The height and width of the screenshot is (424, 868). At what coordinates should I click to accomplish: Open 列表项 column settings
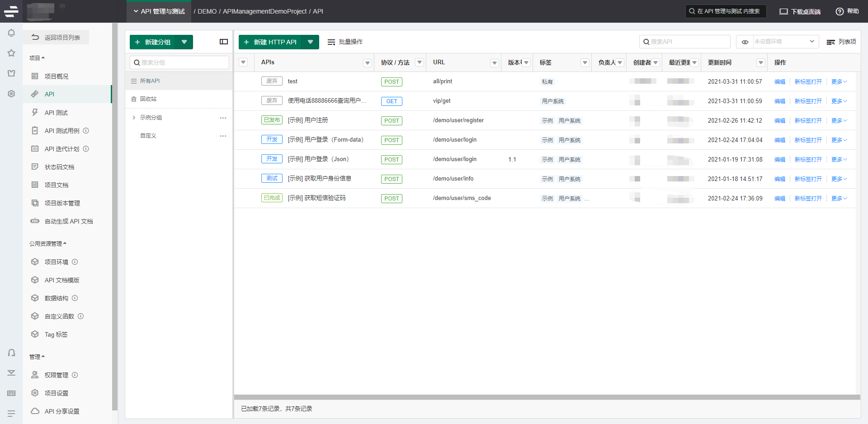(x=841, y=42)
